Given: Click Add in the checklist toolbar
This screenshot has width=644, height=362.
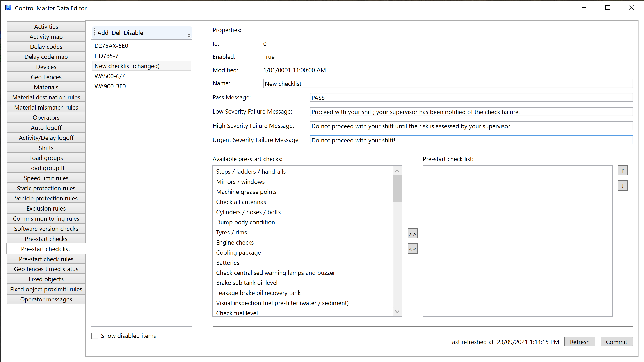Looking at the screenshot, I should pos(103,33).
